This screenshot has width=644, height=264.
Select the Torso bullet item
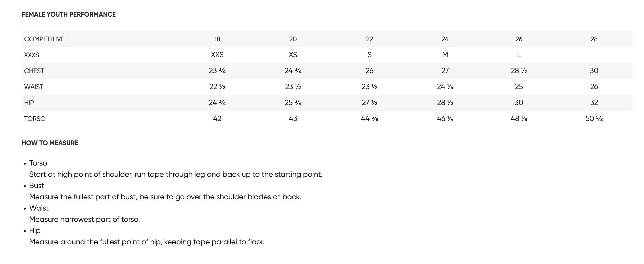[x=38, y=163]
